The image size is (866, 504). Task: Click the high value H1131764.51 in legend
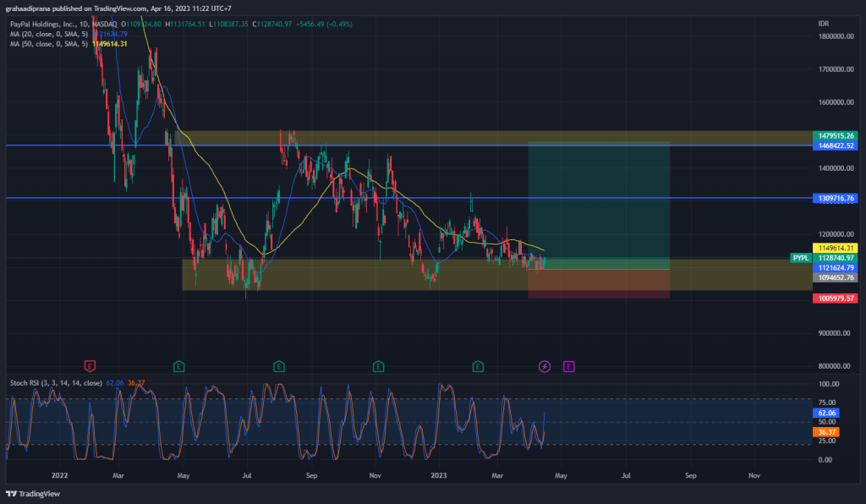coord(185,25)
